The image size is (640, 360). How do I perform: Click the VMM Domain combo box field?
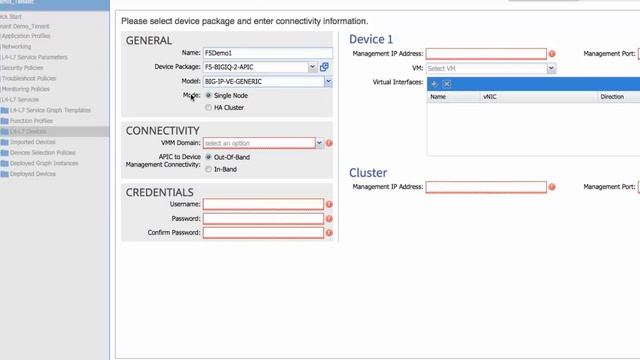(x=259, y=143)
